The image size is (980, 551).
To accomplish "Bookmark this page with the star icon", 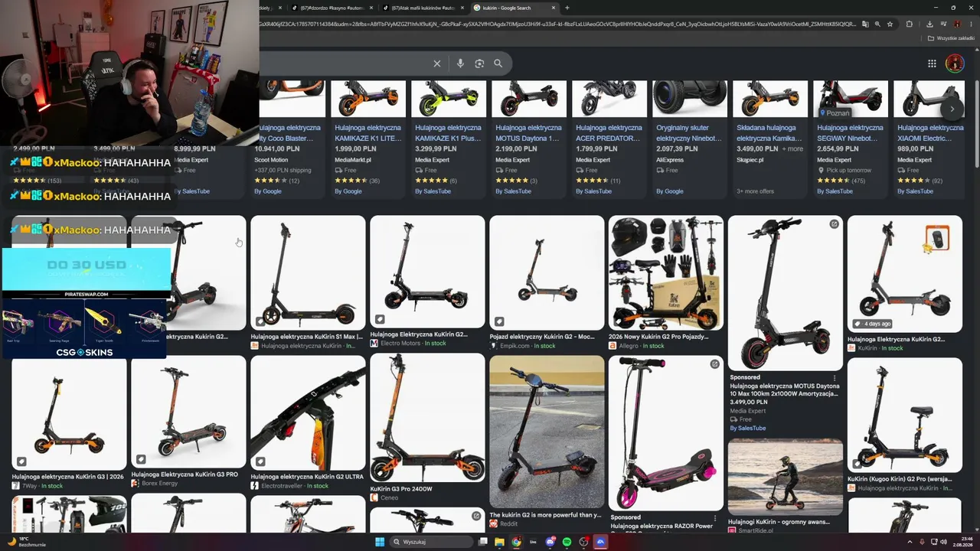I will point(890,24).
